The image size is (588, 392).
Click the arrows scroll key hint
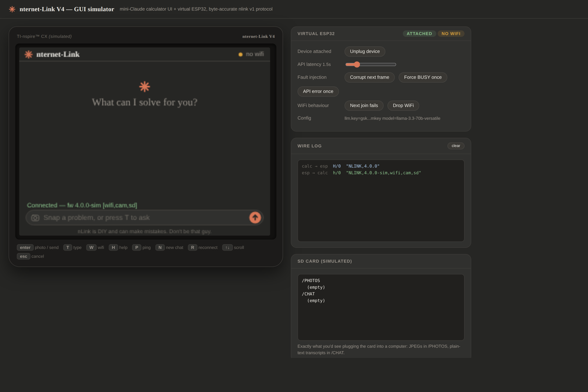(x=233, y=248)
